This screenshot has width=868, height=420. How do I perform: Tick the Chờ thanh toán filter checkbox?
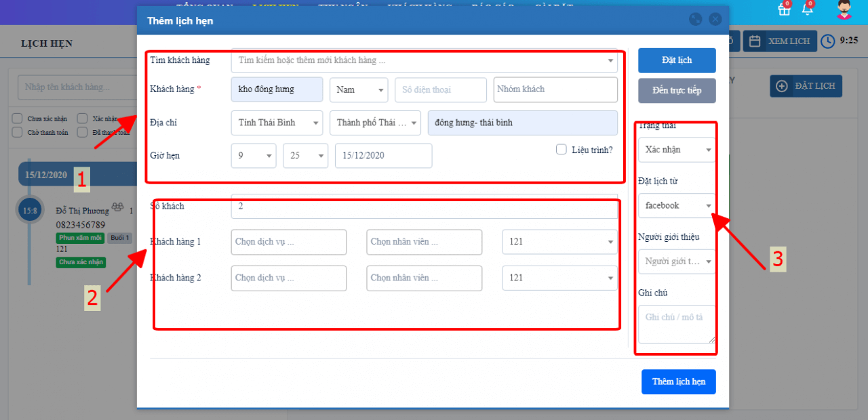pyautogui.click(x=17, y=132)
